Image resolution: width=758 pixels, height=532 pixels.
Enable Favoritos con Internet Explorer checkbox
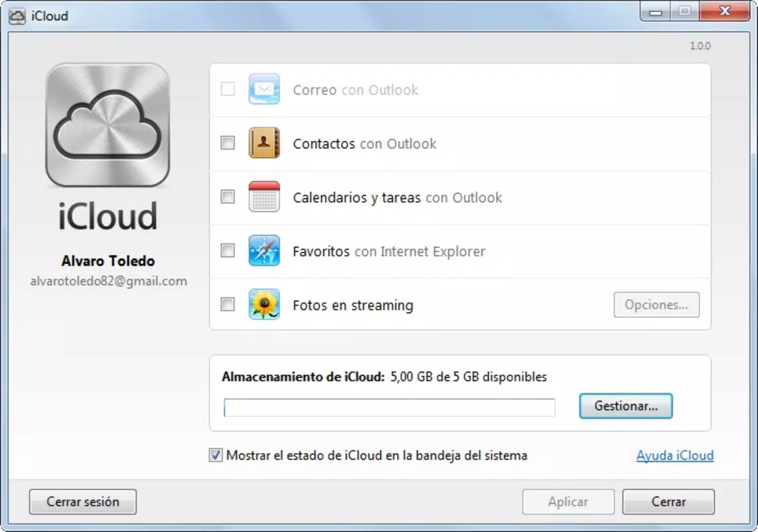click(x=227, y=251)
